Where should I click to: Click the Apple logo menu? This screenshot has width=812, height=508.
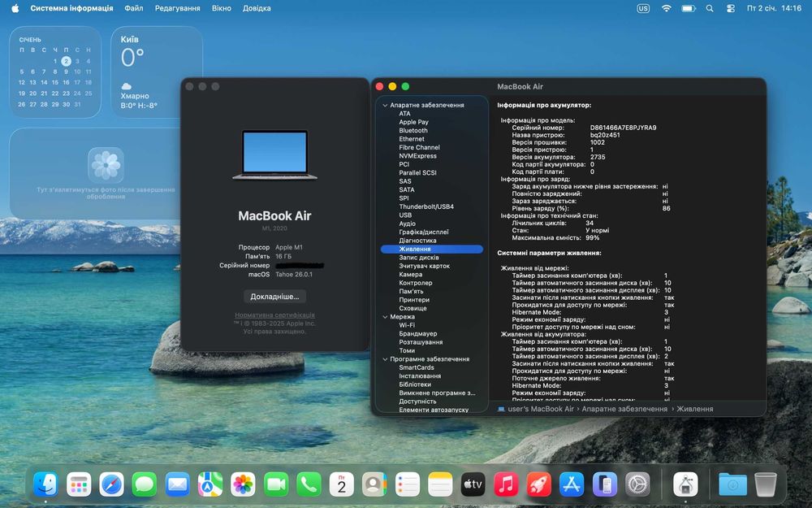tap(15, 8)
